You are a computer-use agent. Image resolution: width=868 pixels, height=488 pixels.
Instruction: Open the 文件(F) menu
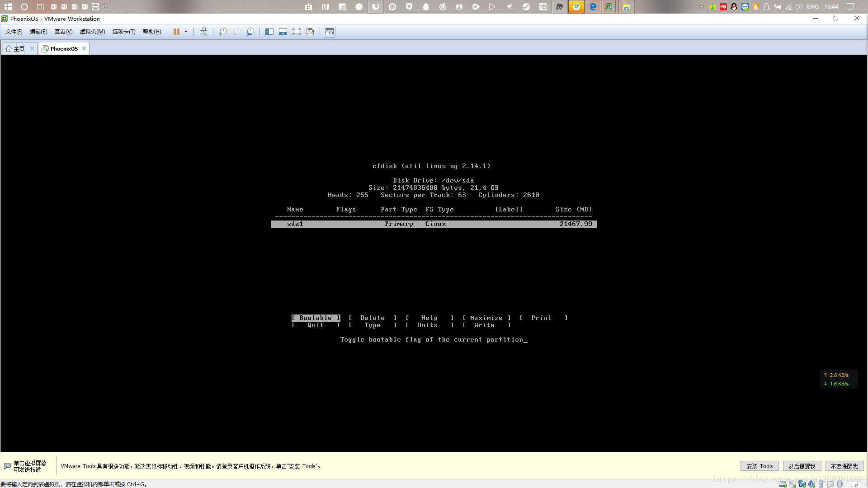coord(14,32)
